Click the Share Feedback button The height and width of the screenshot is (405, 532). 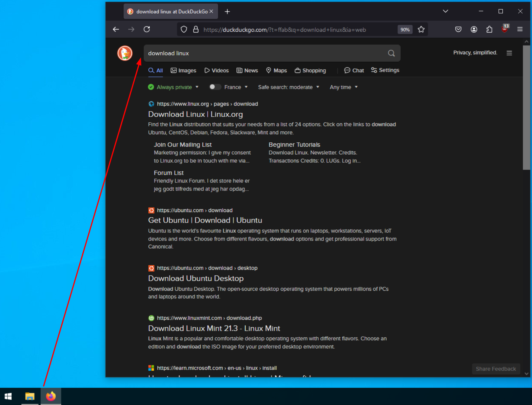(x=496, y=369)
